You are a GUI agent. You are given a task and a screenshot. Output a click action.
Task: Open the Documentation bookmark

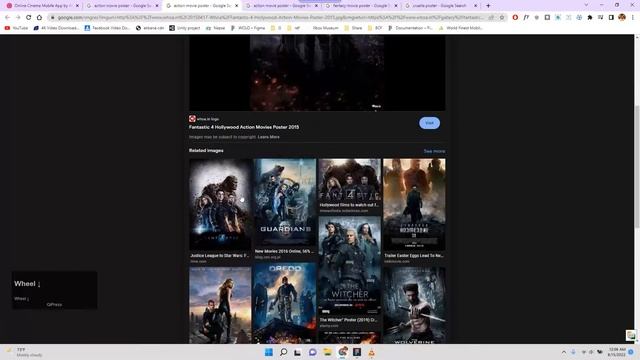pos(410,28)
